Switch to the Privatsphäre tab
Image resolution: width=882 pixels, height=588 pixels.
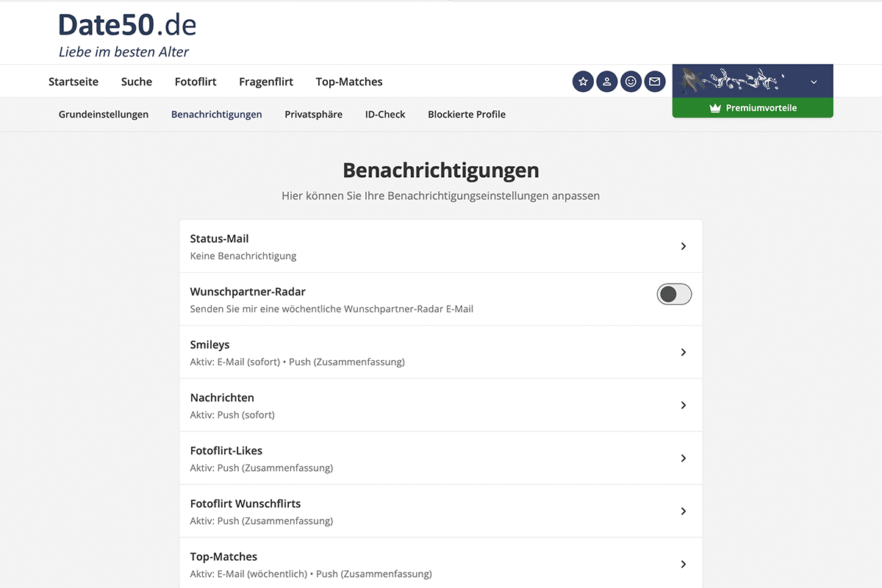pyautogui.click(x=313, y=115)
